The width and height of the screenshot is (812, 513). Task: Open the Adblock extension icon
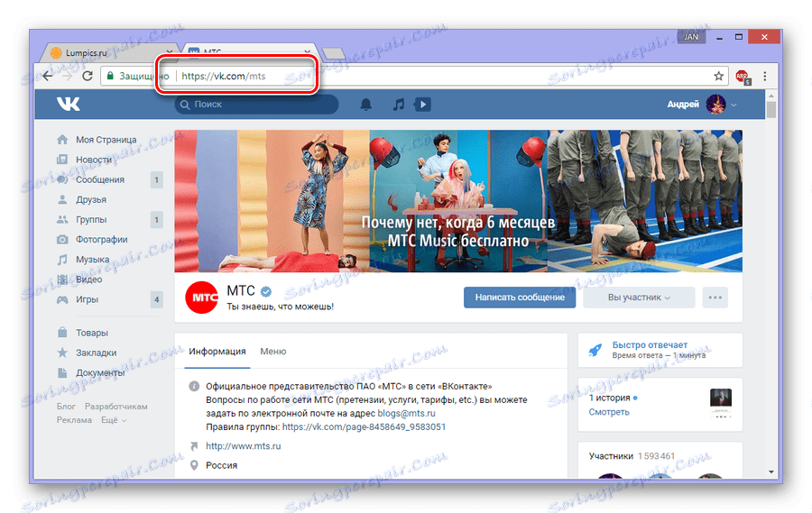click(743, 77)
